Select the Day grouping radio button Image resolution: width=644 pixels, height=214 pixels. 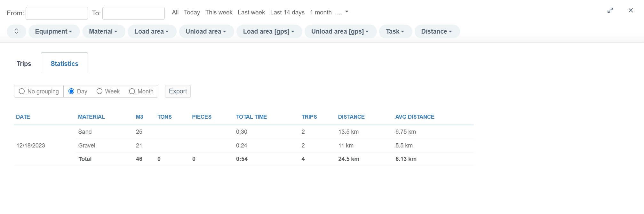click(71, 91)
